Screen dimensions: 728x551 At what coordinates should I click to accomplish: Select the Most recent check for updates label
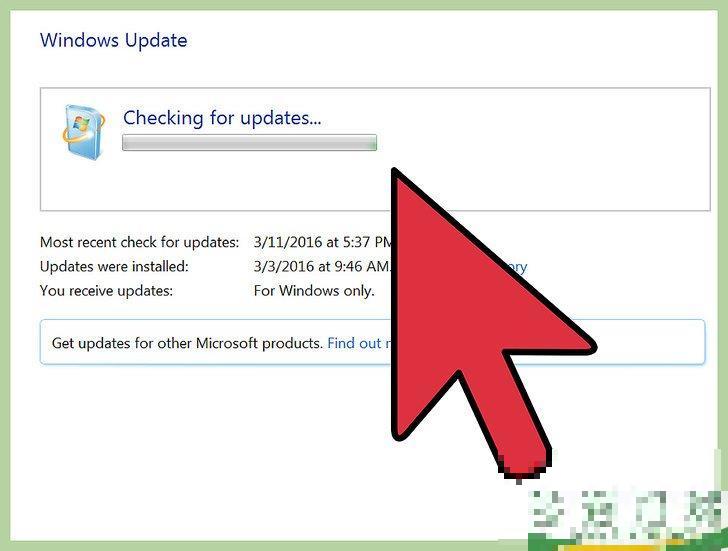pyautogui.click(x=139, y=242)
